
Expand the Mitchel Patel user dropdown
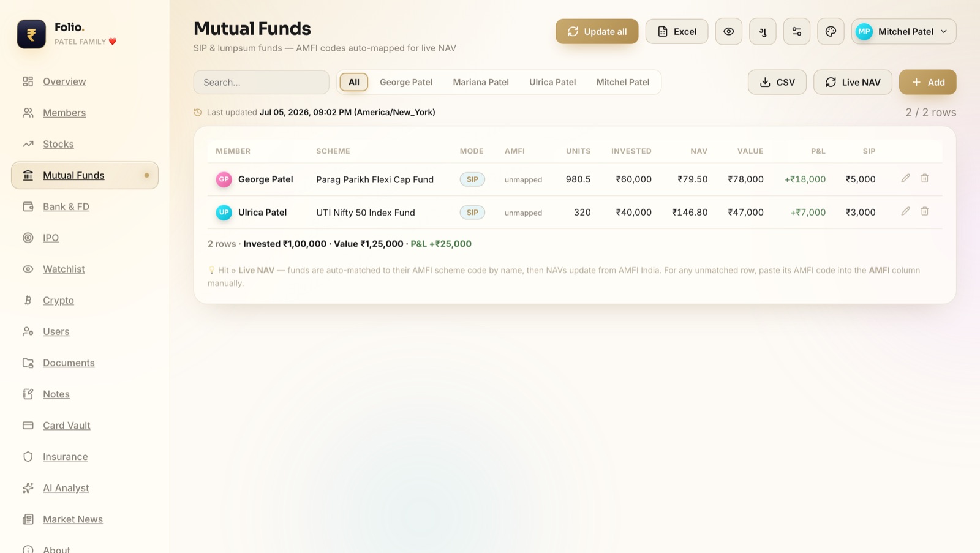coord(903,31)
